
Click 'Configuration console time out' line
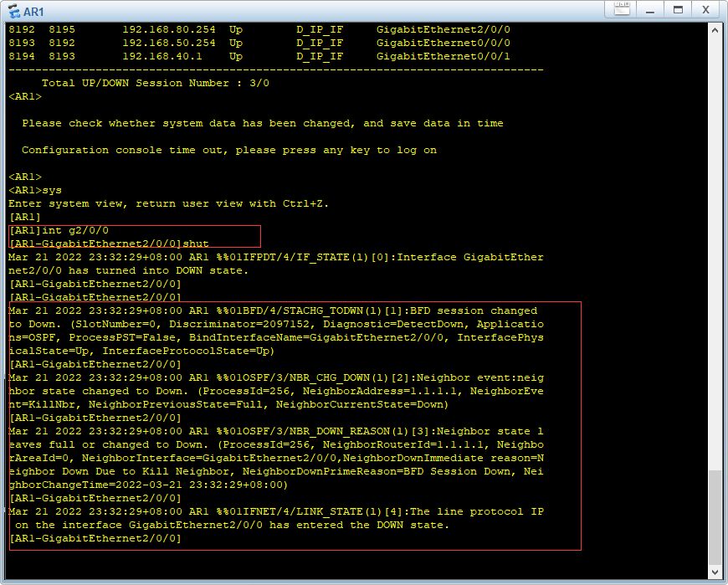pyautogui.click(x=229, y=150)
